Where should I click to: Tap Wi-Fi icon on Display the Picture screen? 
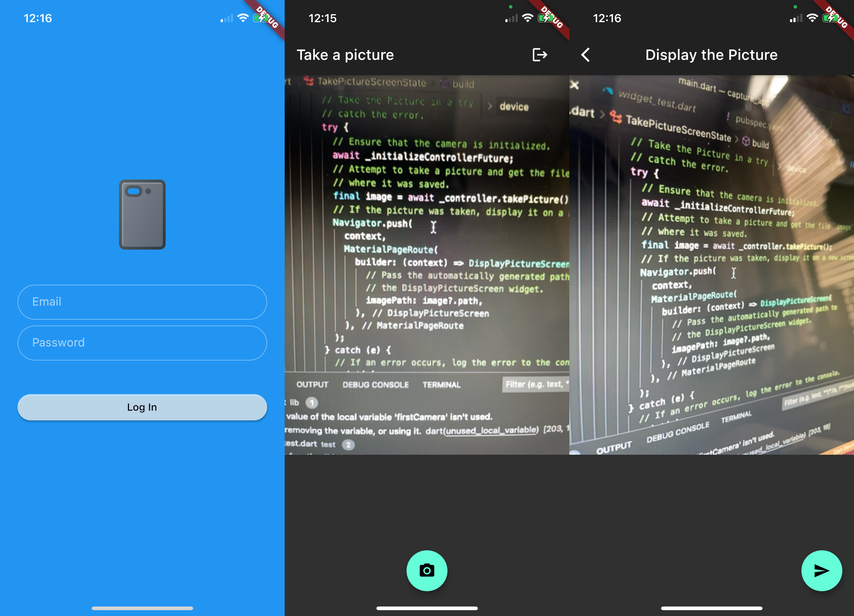pyautogui.click(x=813, y=18)
